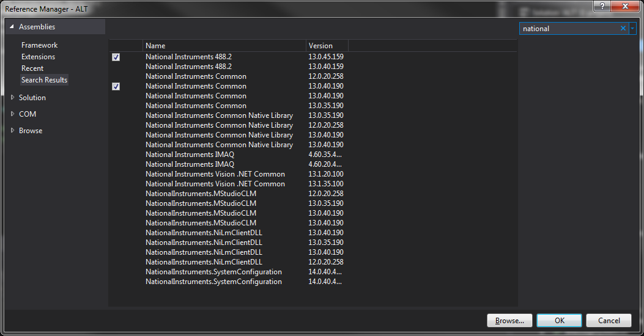
Task: Uncheck the ticked National Instruments Common reference
Action: coord(116,87)
